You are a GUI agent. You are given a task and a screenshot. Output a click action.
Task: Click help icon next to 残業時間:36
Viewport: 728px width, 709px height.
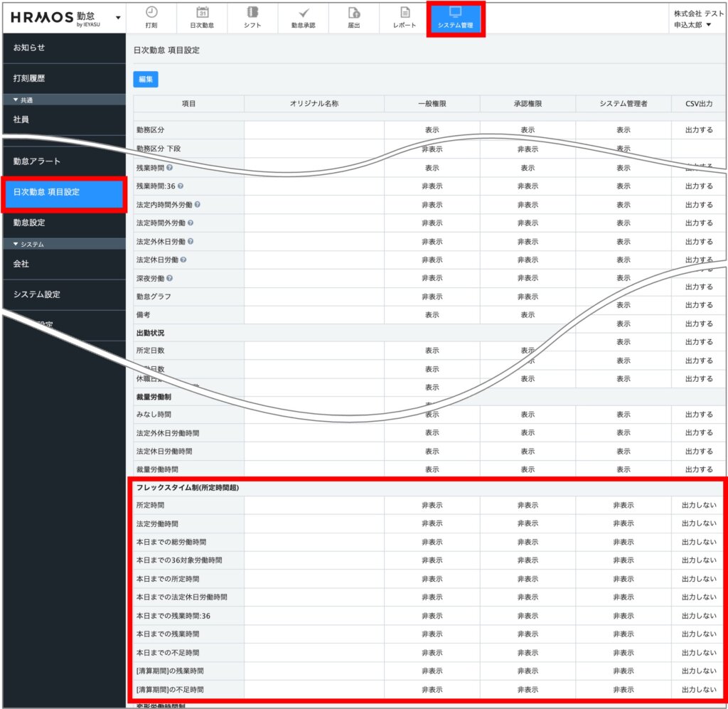click(181, 186)
